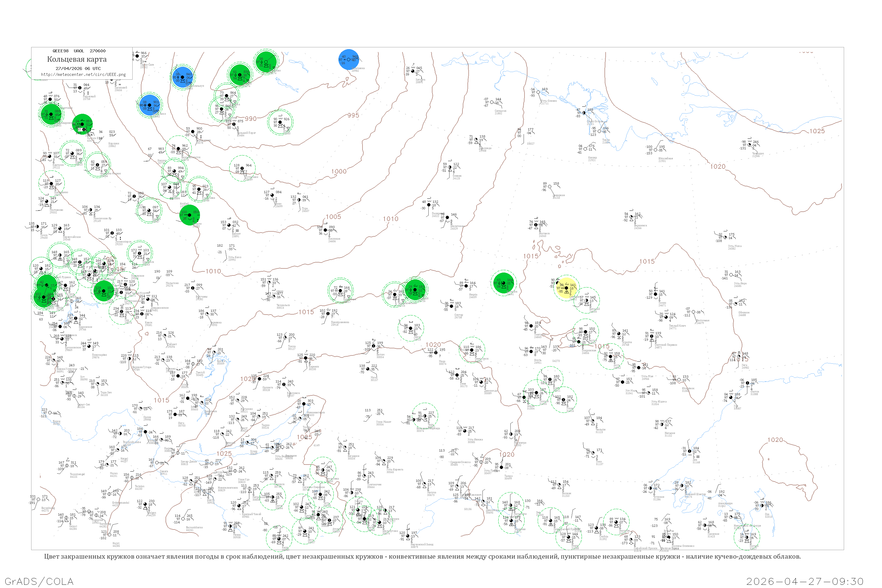Click the 2026-04-27-09:30 timestamp
Viewport: 882px width, 588px height.
[x=805, y=581]
